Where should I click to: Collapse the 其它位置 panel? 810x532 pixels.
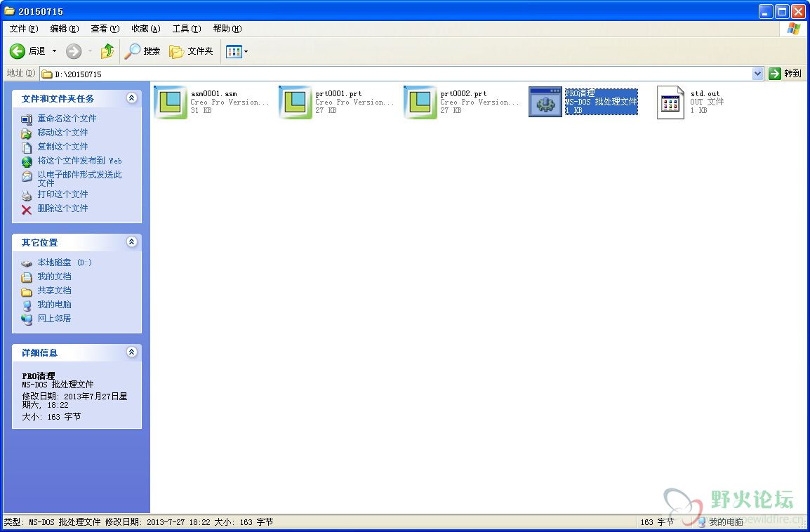pos(132,241)
